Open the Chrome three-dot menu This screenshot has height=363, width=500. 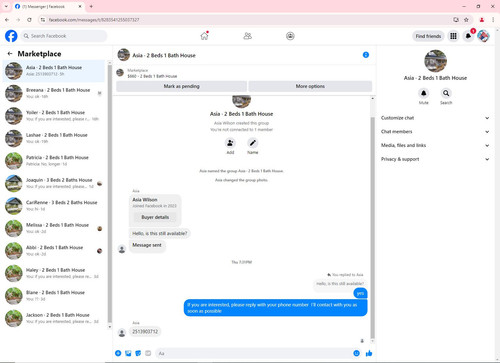(493, 20)
